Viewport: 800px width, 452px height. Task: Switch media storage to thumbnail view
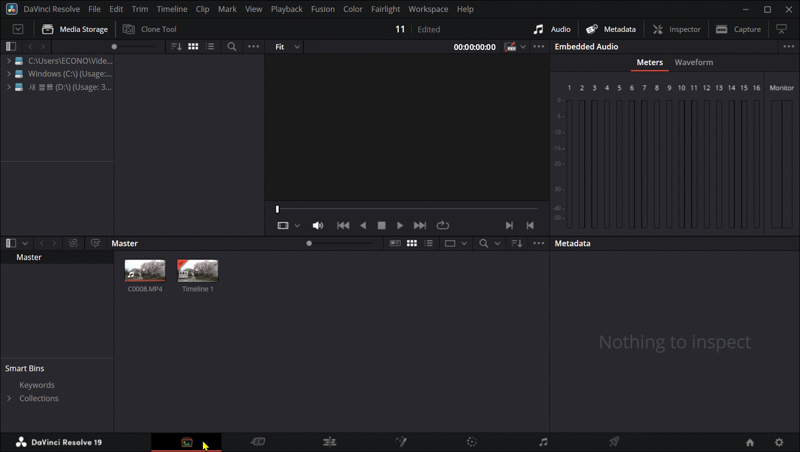[193, 46]
